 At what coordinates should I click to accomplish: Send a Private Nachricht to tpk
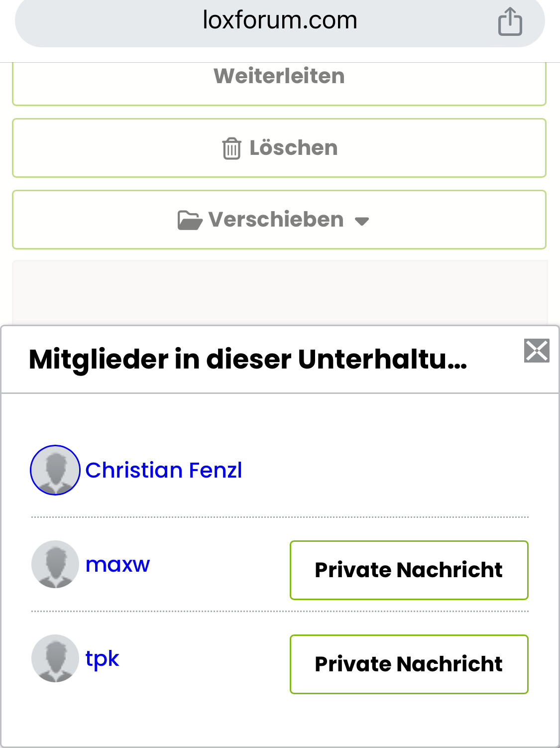[409, 664]
